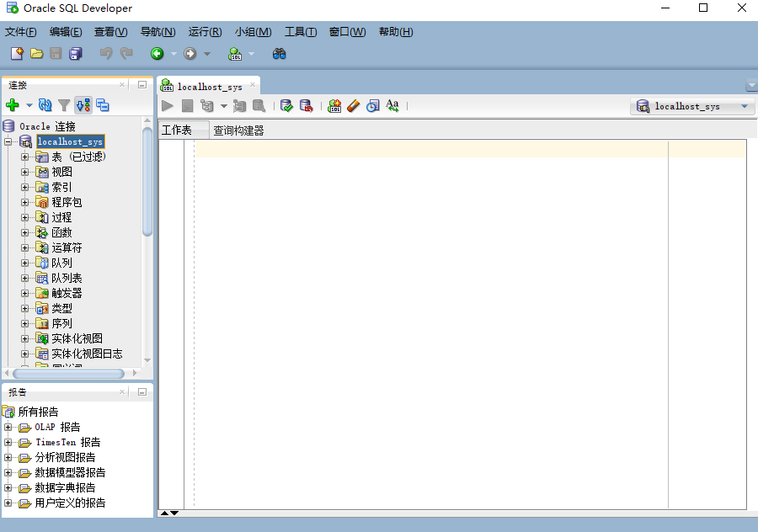The image size is (758, 532).
Task: Click the up arrow below the worksheet
Action: tap(164, 513)
